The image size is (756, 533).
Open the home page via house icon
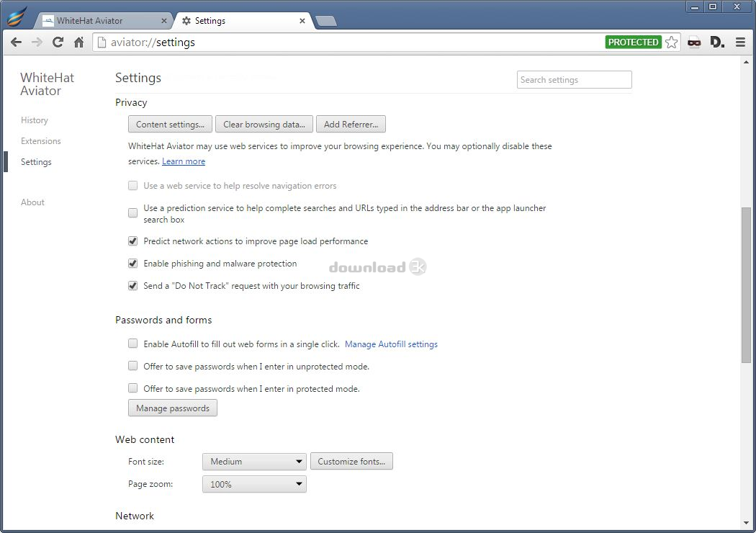click(79, 42)
